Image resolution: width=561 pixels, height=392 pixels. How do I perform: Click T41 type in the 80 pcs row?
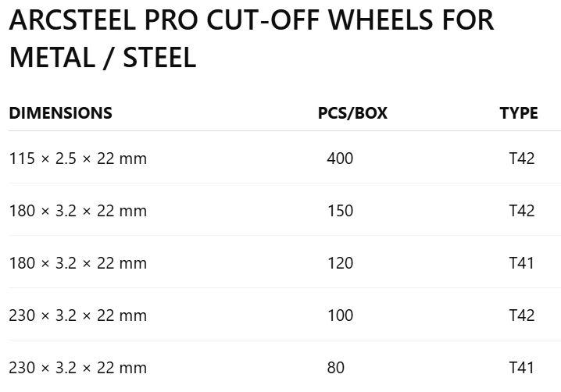pos(521,367)
